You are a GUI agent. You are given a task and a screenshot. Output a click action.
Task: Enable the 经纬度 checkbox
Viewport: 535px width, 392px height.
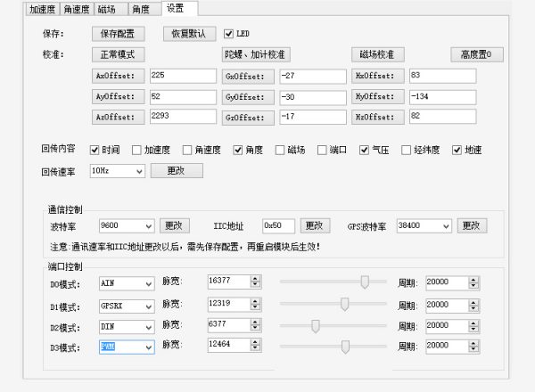(407, 151)
